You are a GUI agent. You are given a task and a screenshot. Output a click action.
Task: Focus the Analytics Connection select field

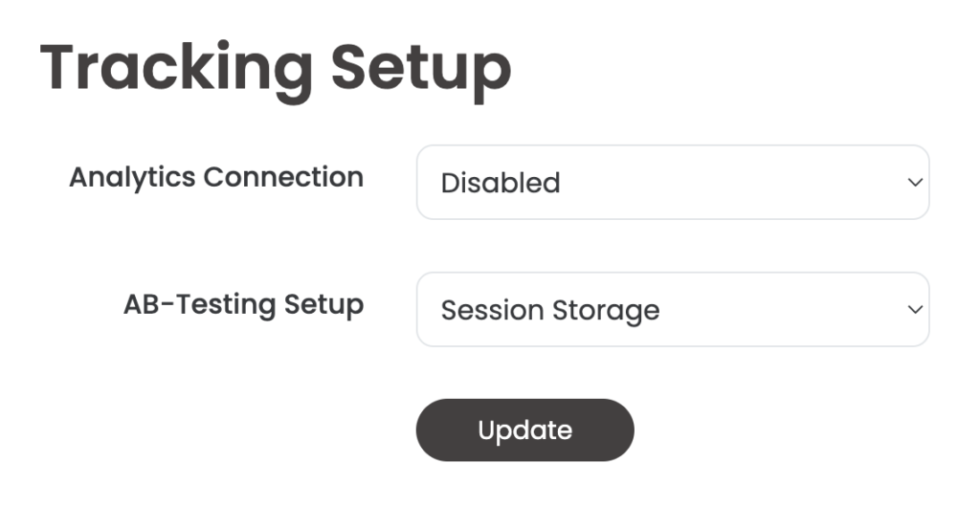pos(673,183)
